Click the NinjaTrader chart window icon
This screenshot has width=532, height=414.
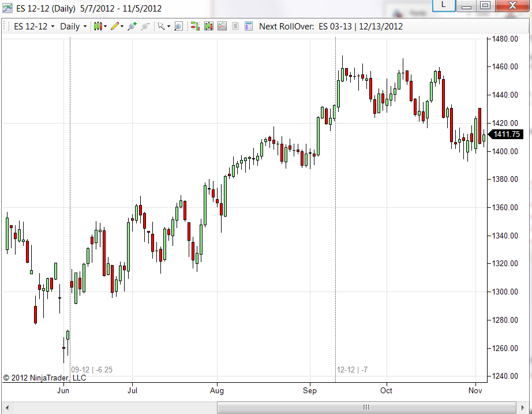click(7, 8)
